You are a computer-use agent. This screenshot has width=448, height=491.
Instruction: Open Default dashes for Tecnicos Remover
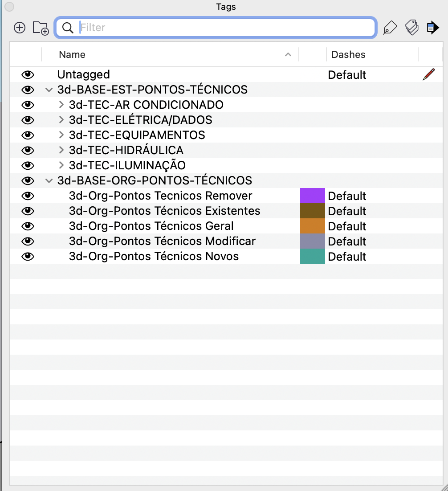[347, 196]
